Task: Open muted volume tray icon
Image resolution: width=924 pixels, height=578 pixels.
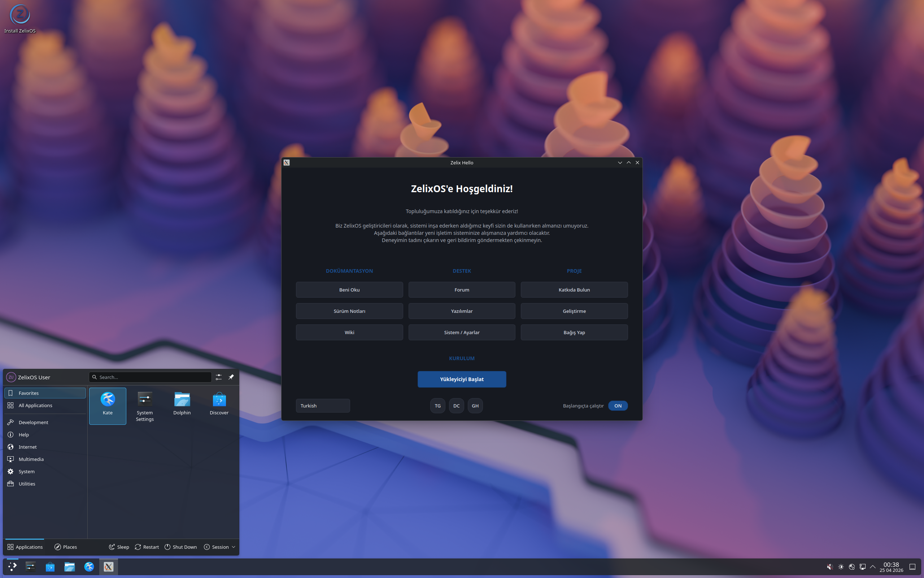Action: coord(830,567)
